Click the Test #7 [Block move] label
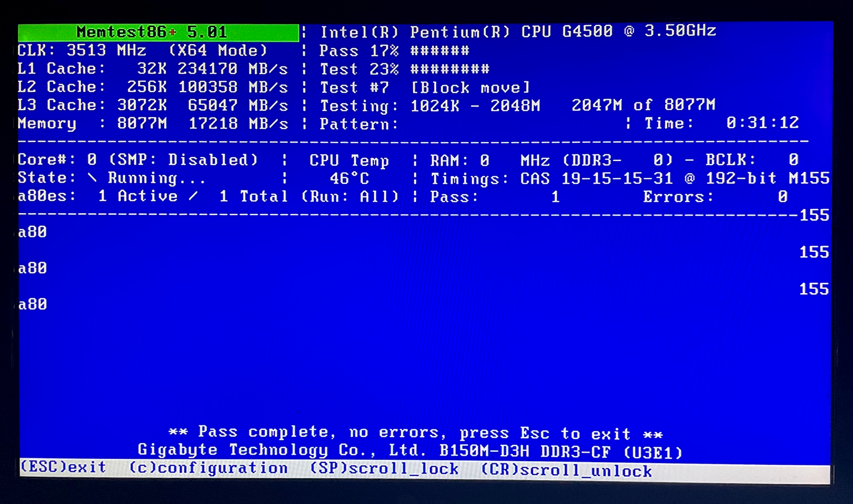The width and height of the screenshot is (853, 504). [x=425, y=87]
